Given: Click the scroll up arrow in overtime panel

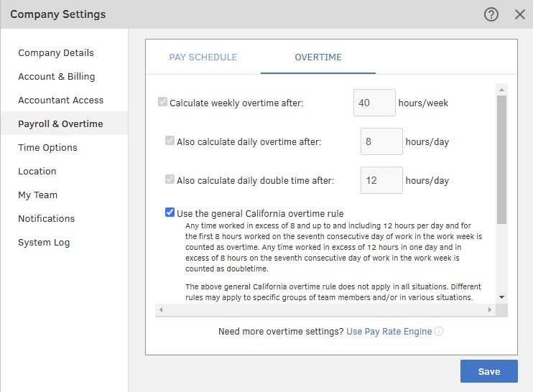Looking at the screenshot, I should (501, 90).
